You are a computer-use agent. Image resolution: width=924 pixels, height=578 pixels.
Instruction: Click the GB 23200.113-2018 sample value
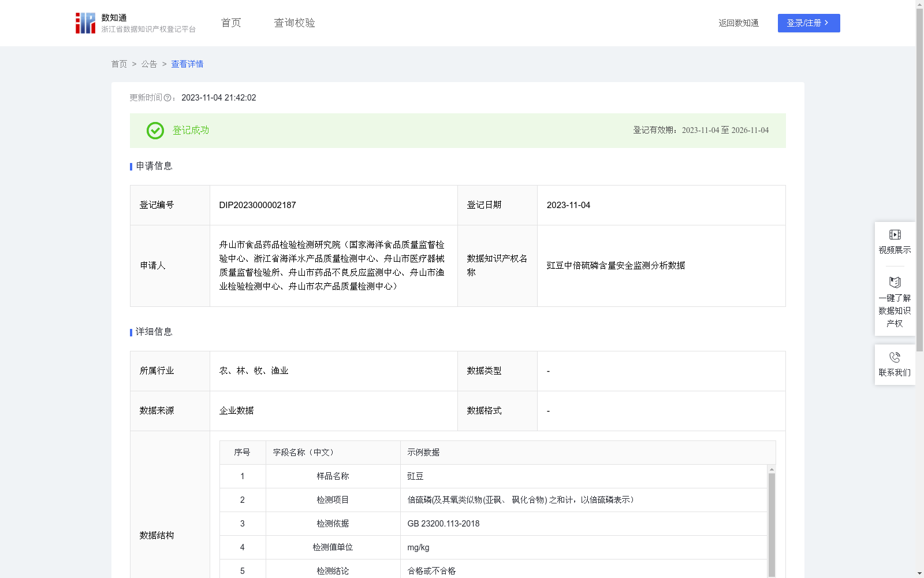point(444,524)
